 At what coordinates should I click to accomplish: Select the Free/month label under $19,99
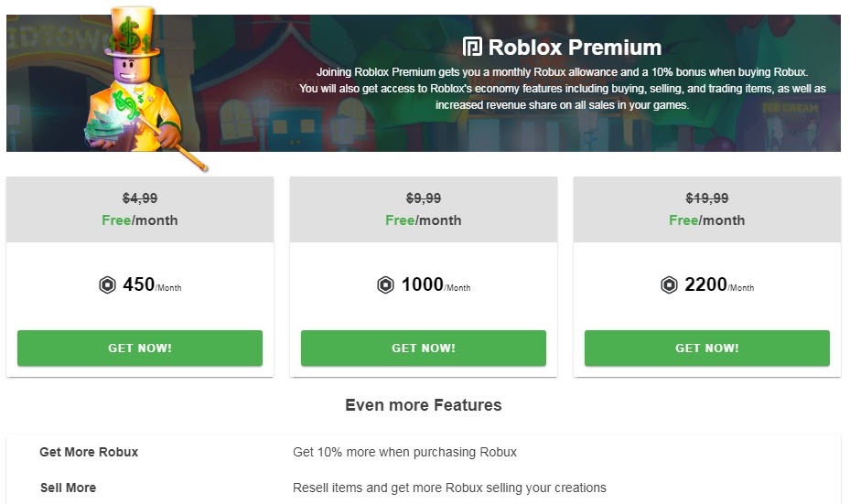pos(707,220)
